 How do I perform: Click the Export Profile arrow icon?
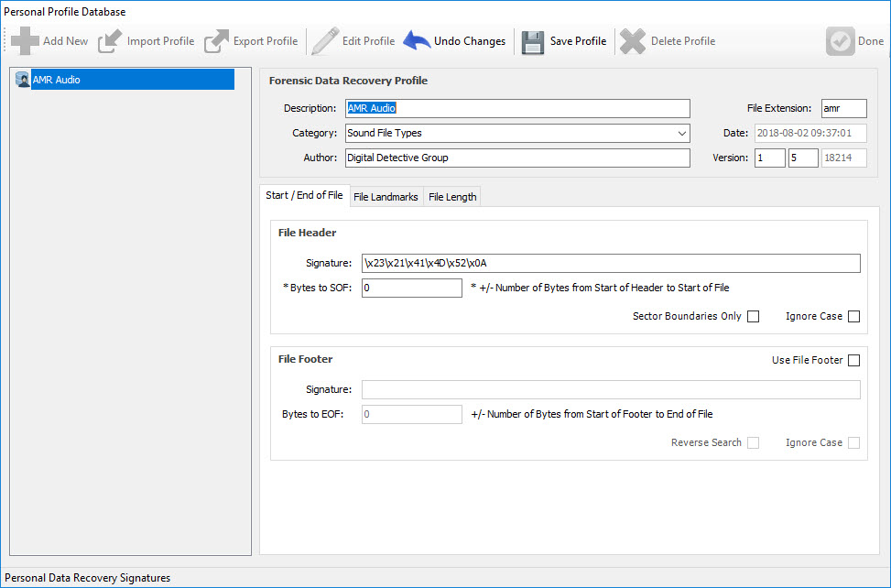(x=216, y=41)
